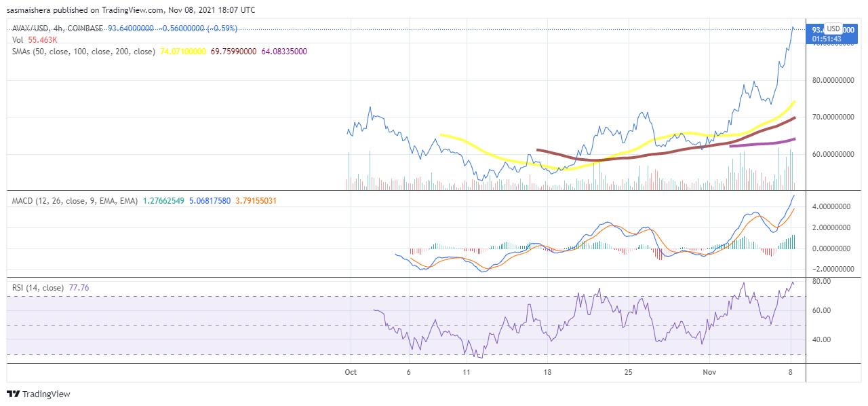This screenshot has width=868, height=406.
Task: Click the USD currency badge
Action: pos(833,29)
